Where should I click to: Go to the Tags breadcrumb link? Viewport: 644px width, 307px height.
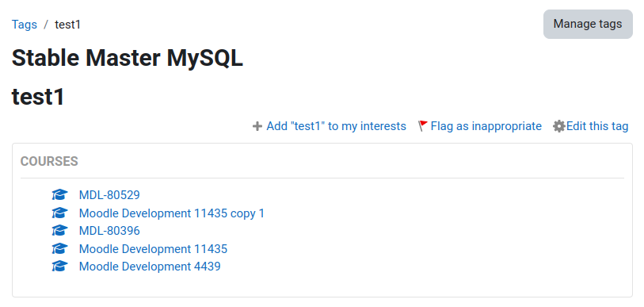click(x=25, y=25)
